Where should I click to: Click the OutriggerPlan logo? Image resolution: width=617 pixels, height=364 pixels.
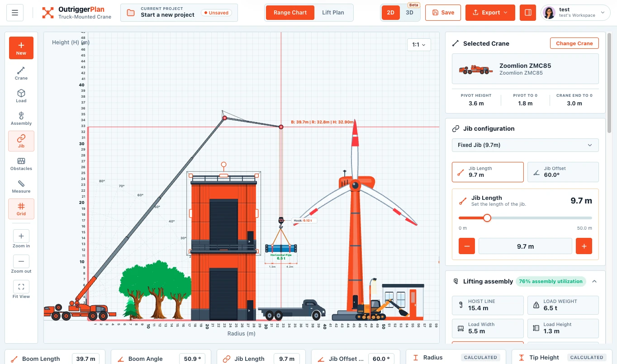click(76, 13)
